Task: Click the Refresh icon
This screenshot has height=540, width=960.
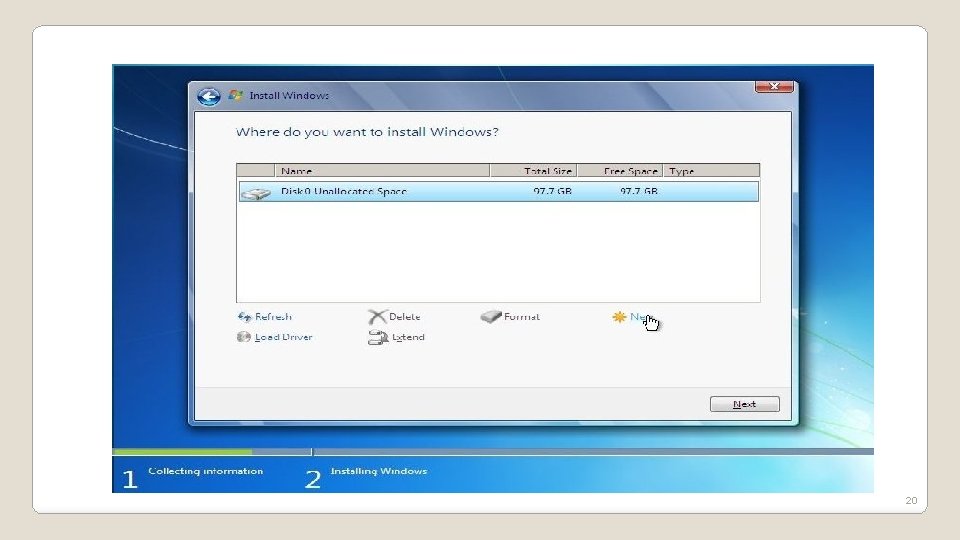Action: [244, 317]
